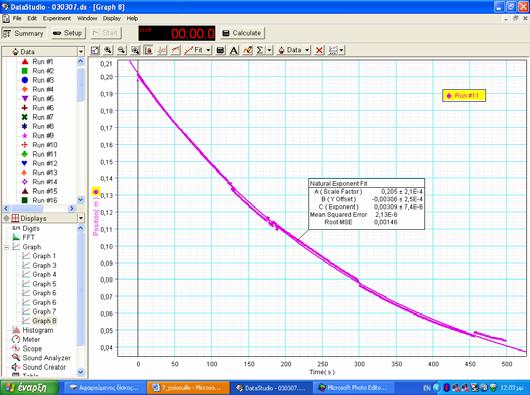Select the Slope tool icon
The height and width of the screenshot is (395, 530).
click(176, 50)
